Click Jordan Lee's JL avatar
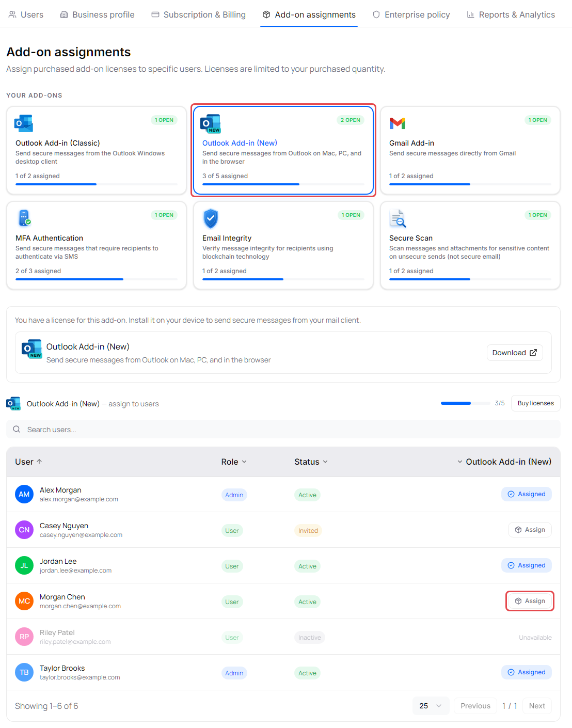572x728 pixels. pos(24,565)
